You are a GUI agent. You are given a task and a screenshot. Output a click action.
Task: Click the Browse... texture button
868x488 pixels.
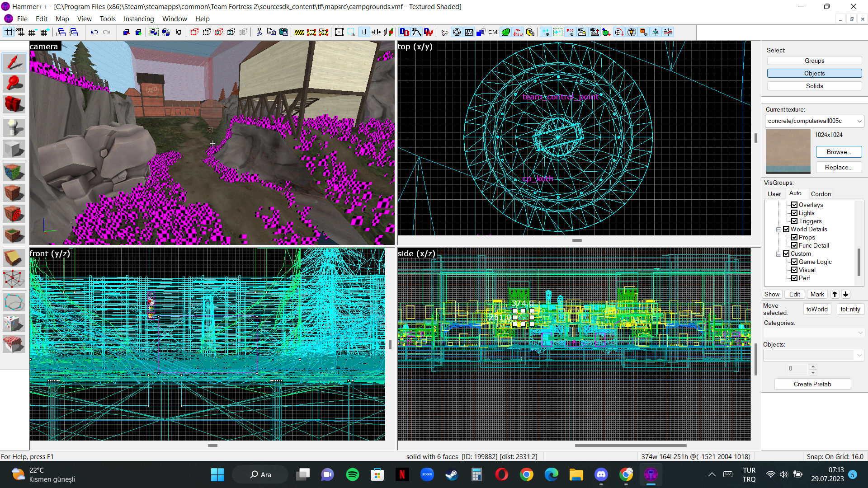pyautogui.click(x=839, y=152)
